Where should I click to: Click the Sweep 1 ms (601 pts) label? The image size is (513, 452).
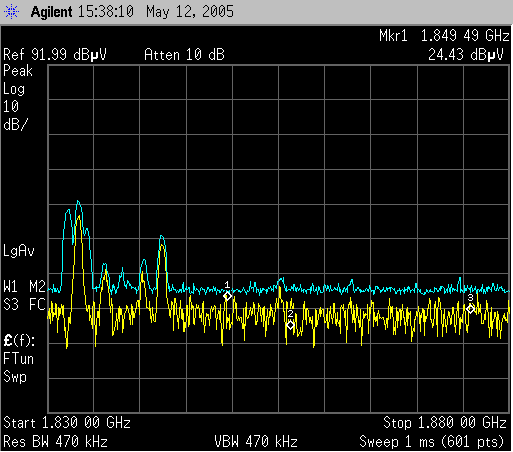(431, 442)
